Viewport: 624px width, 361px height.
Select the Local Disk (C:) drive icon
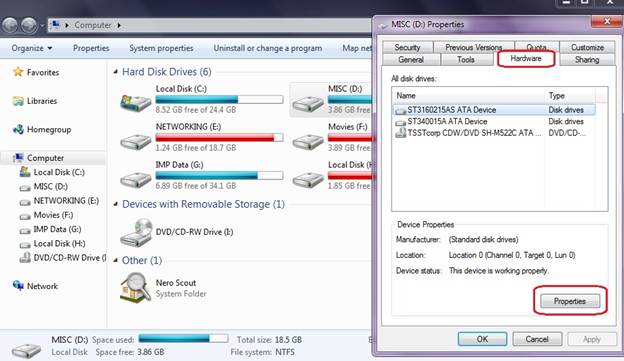[x=136, y=103]
